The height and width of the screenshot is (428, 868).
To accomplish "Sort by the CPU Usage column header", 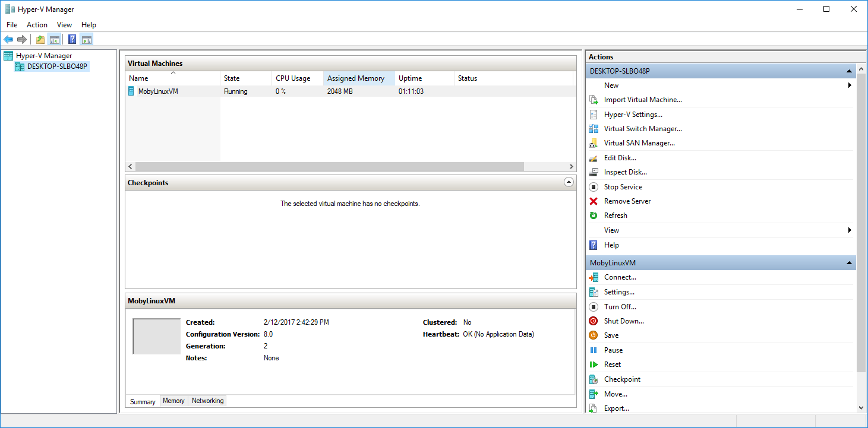I will (298, 78).
